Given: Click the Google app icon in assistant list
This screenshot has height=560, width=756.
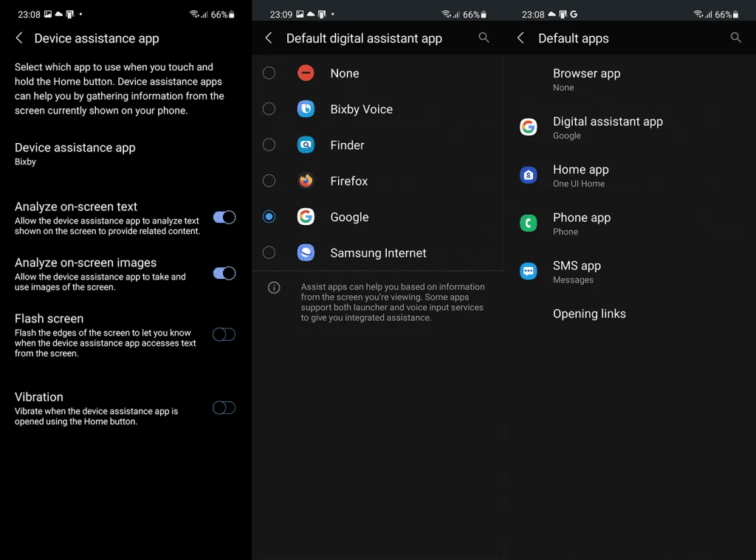Looking at the screenshot, I should point(306,217).
